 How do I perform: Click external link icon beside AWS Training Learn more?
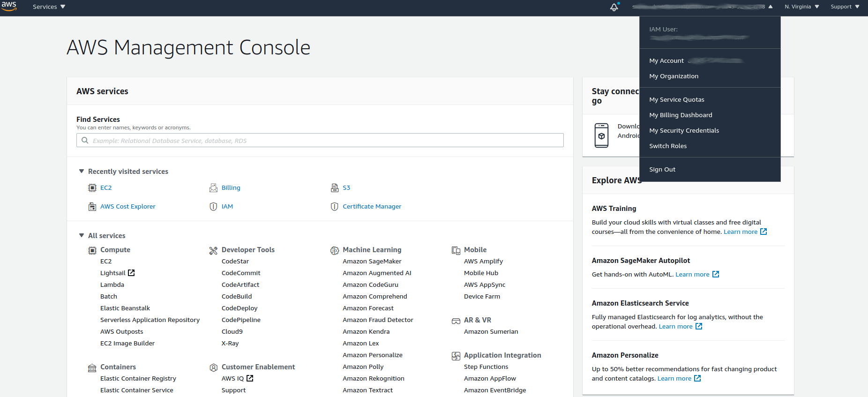763,232
